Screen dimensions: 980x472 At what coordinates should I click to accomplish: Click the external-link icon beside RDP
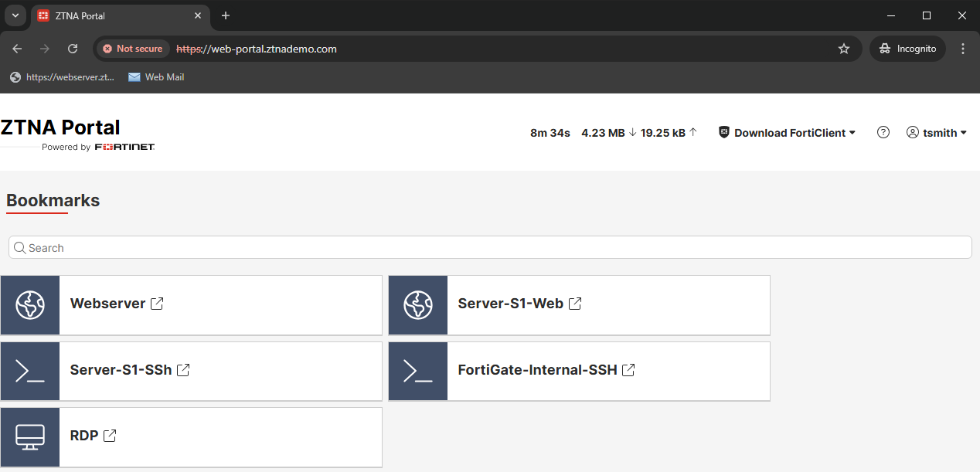coord(109,436)
